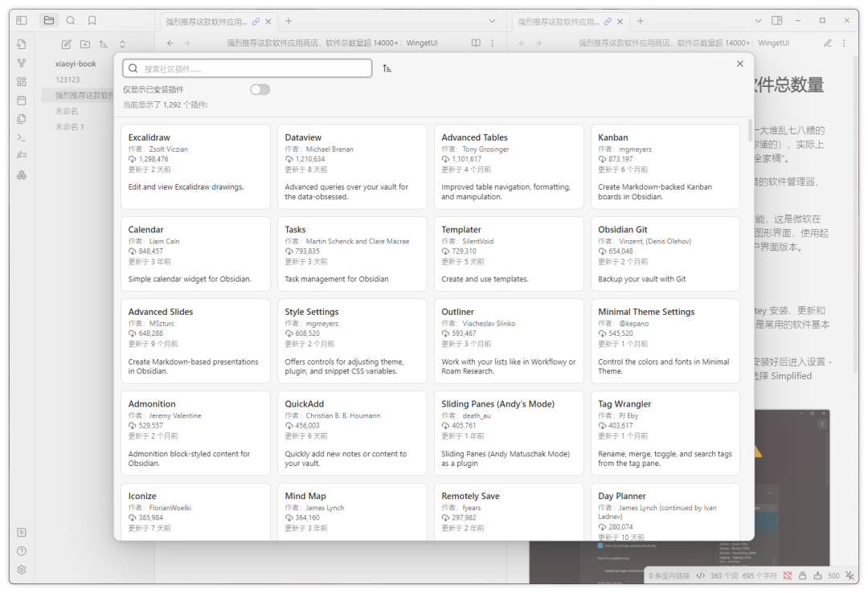This screenshot has width=868, height=593.
Task: Enable 仅显示已安装插件 toggle
Action: pyautogui.click(x=260, y=89)
